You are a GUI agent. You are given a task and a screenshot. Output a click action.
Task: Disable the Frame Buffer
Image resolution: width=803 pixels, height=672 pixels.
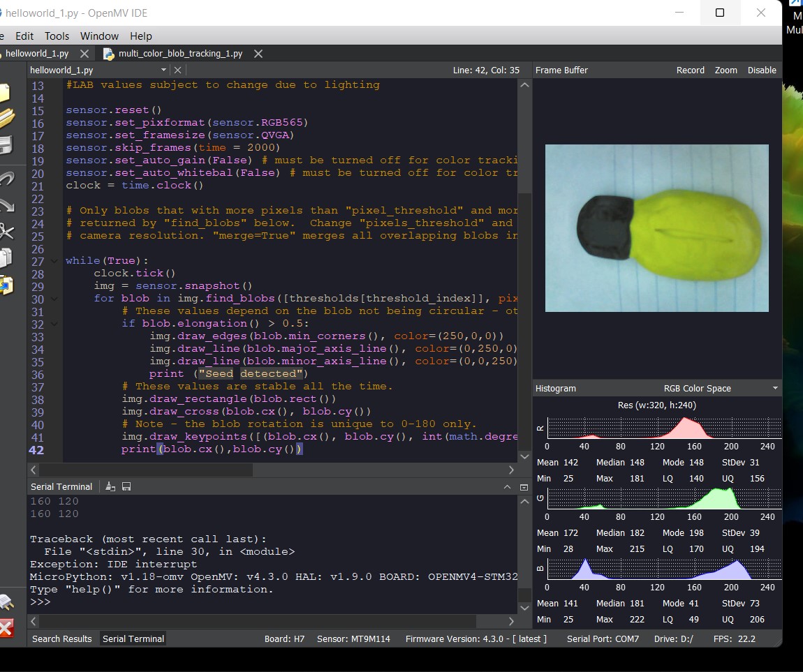[x=761, y=70]
